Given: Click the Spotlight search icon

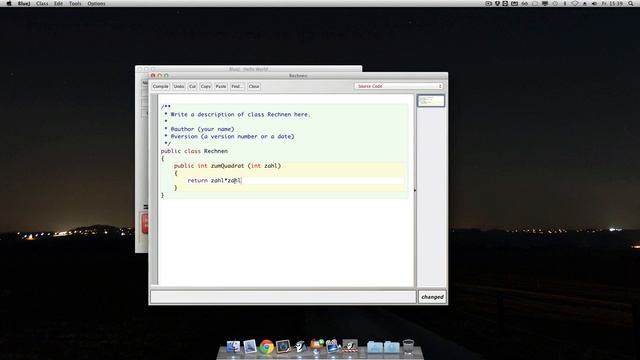Looking at the screenshot, I should click(631, 3).
